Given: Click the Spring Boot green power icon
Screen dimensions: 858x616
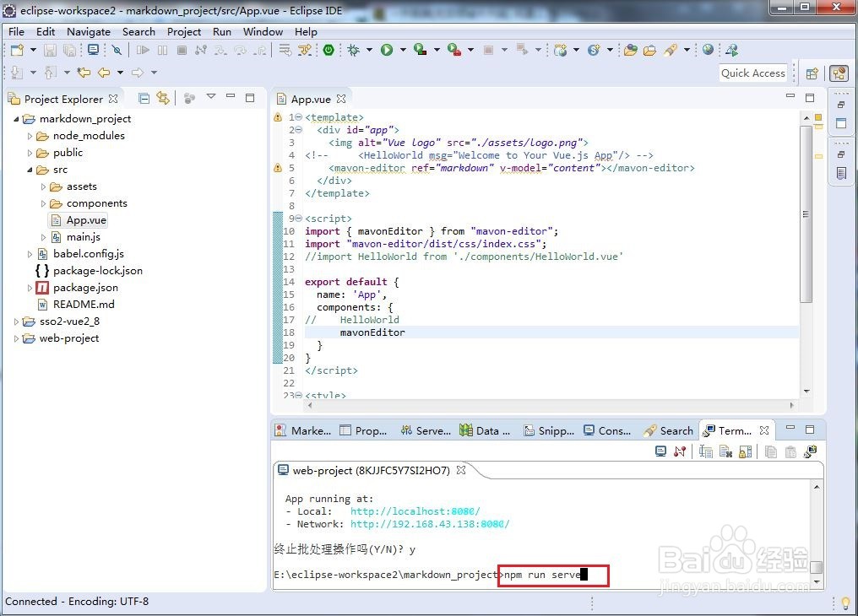Looking at the screenshot, I should pyautogui.click(x=329, y=51).
